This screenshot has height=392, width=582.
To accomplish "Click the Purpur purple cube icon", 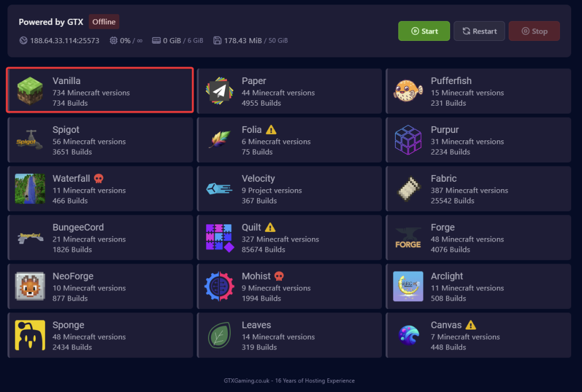I will (x=408, y=140).
